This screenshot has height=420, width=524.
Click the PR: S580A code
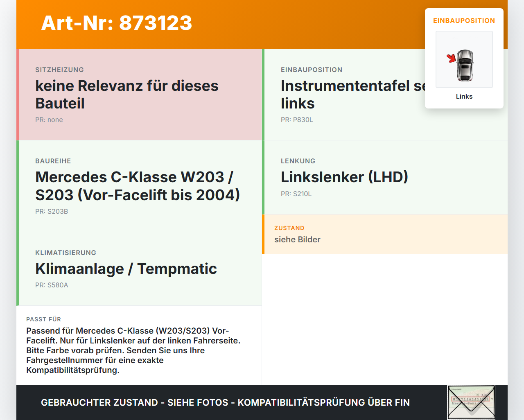pos(52,285)
